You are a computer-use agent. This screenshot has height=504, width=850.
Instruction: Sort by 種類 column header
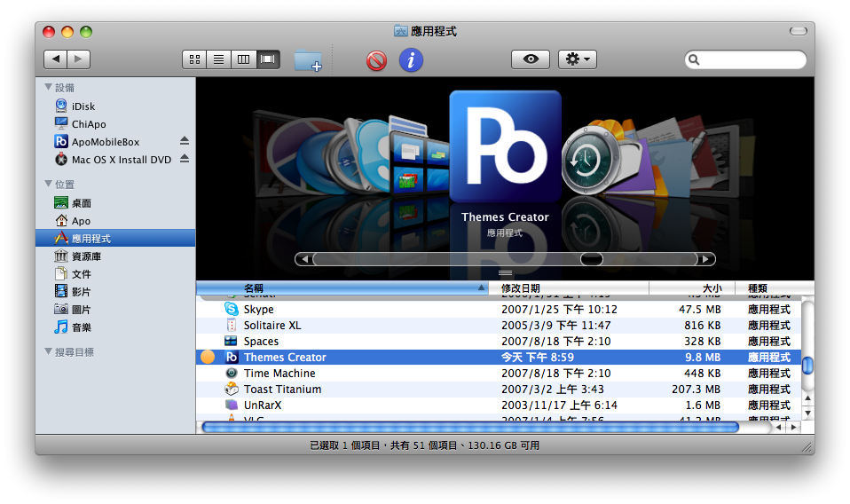coord(775,288)
